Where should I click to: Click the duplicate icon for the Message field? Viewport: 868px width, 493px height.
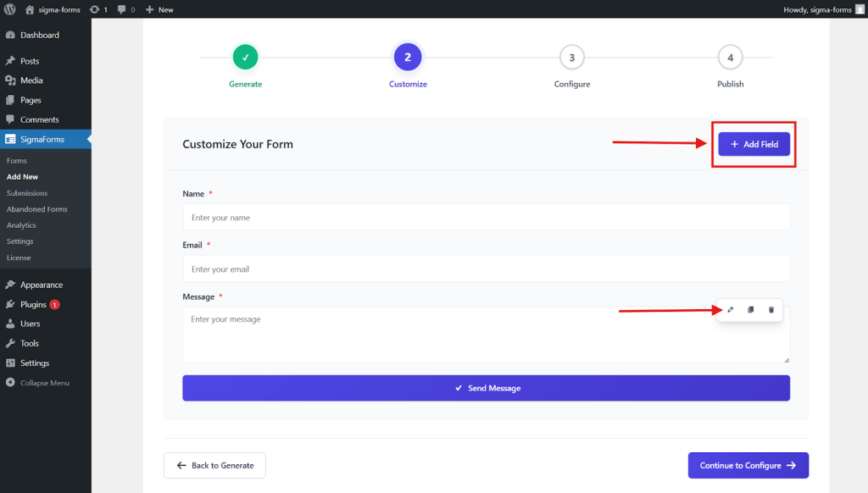(x=750, y=309)
